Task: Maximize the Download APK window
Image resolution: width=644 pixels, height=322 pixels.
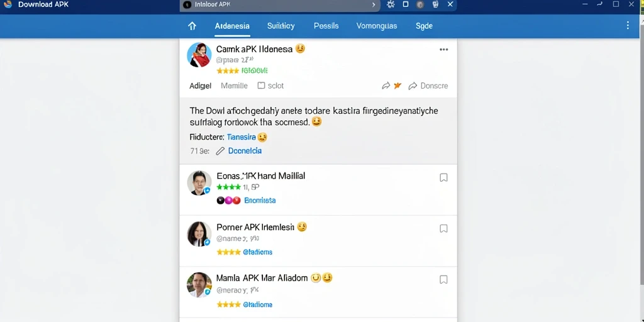Action: pos(616,4)
